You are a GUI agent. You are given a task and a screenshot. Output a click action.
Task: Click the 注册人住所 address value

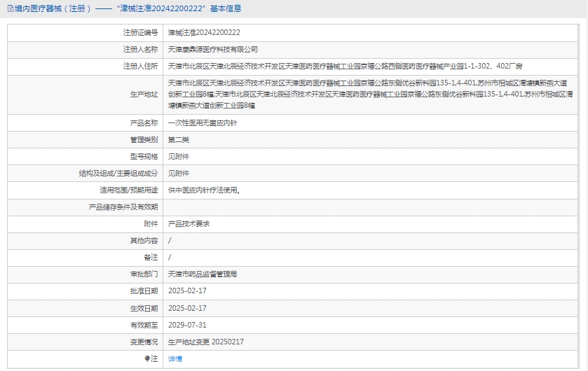coord(345,66)
